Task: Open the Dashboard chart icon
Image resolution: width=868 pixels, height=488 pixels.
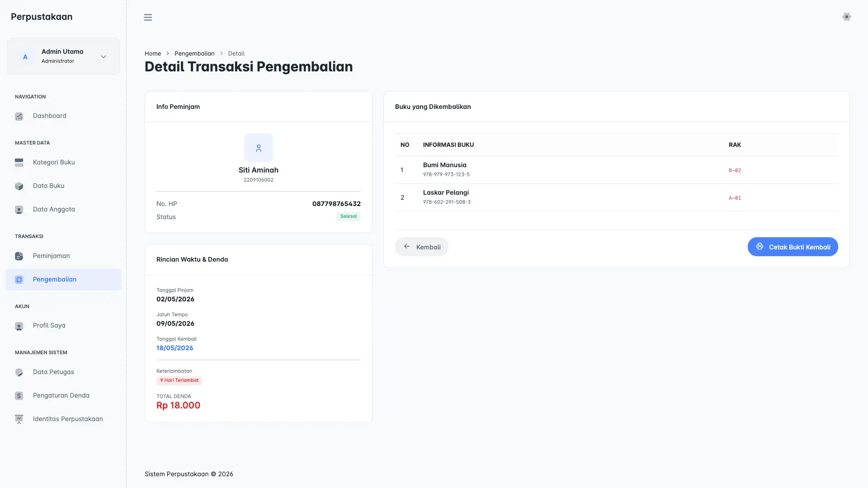Action: coord(19,116)
